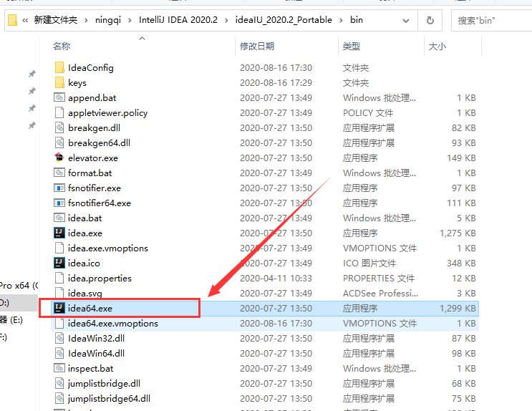532x411 pixels.
Task: Select the idea64.exe.vmoptions file name
Action: (x=113, y=323)
